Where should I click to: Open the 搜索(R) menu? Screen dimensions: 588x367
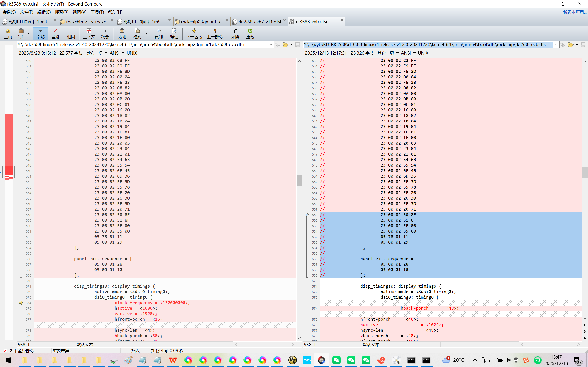[62, 12]
